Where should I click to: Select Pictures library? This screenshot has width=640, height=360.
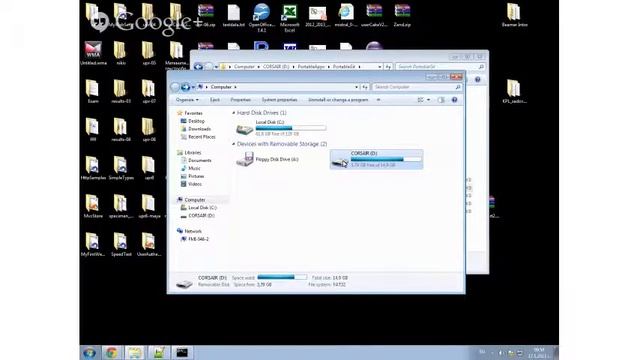click(196, 176)
